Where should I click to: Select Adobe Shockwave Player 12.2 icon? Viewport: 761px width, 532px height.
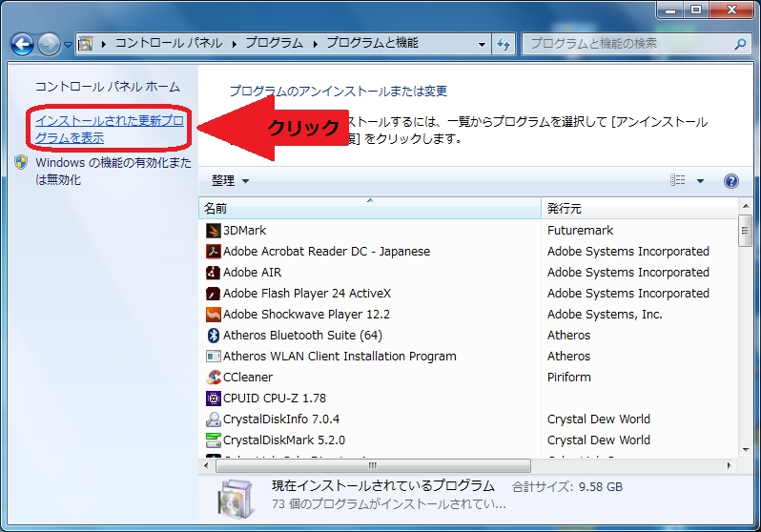click(x=213, y=314)
